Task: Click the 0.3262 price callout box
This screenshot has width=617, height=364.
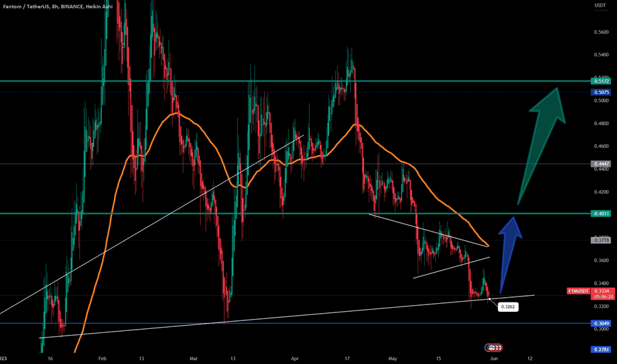Action: point(508,306)
